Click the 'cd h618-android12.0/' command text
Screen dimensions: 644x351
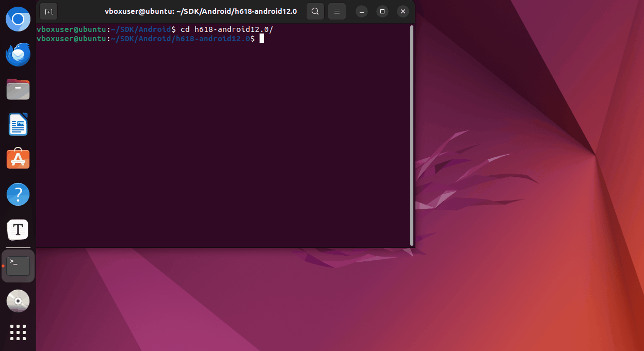tap(227, 30)
